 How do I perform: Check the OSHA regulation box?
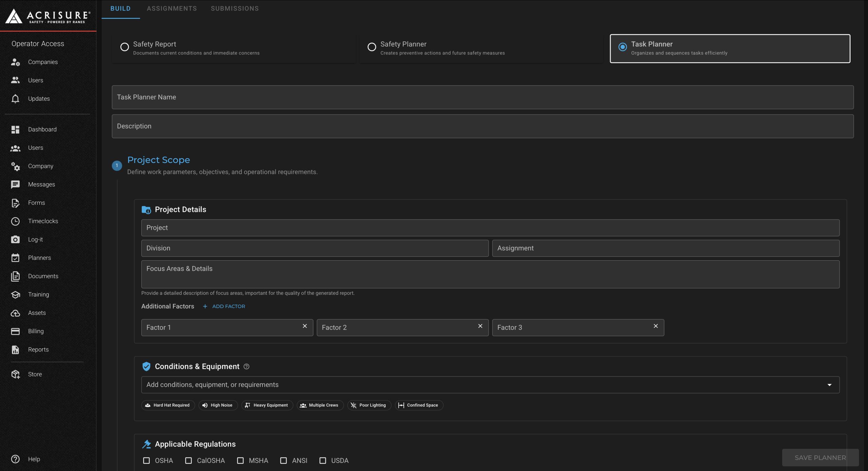146,460
